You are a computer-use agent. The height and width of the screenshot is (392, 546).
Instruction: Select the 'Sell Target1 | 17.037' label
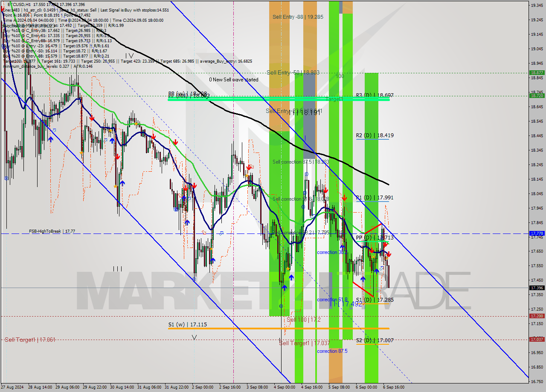[x=305, y=343]
